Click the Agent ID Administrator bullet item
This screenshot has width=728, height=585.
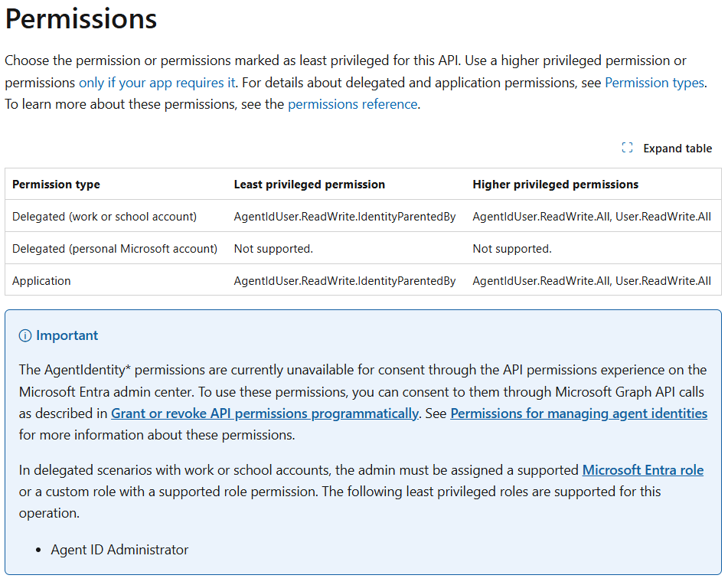pyautogui.click(x=119, y=550)
